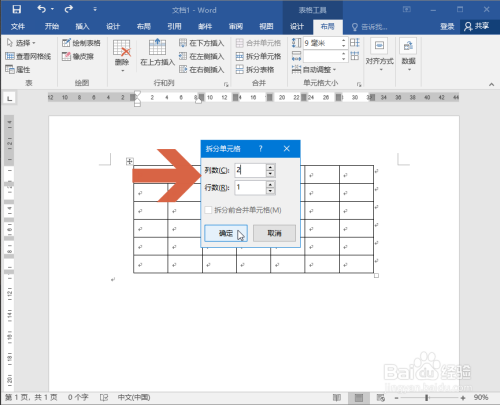Screen dimensions: 500x405
Task: Toggle 查看网格线 gridlines
Action: click(x=28, y=56)
